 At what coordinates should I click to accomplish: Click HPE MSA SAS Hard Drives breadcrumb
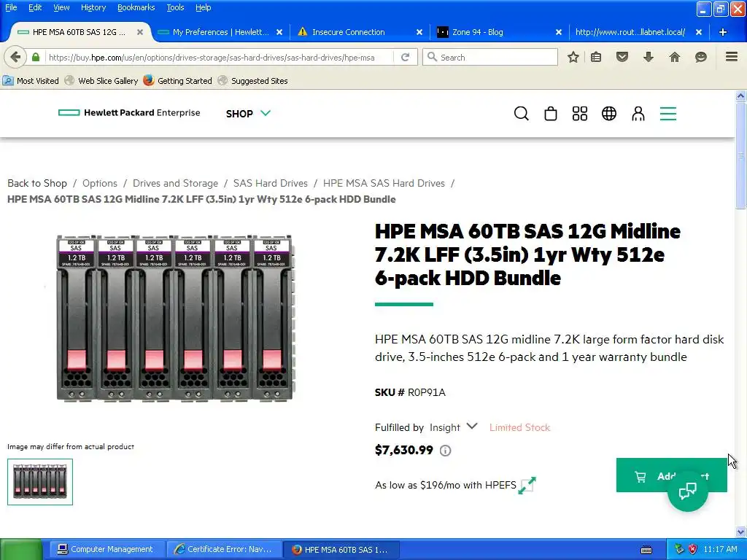[x=384, y=183]
